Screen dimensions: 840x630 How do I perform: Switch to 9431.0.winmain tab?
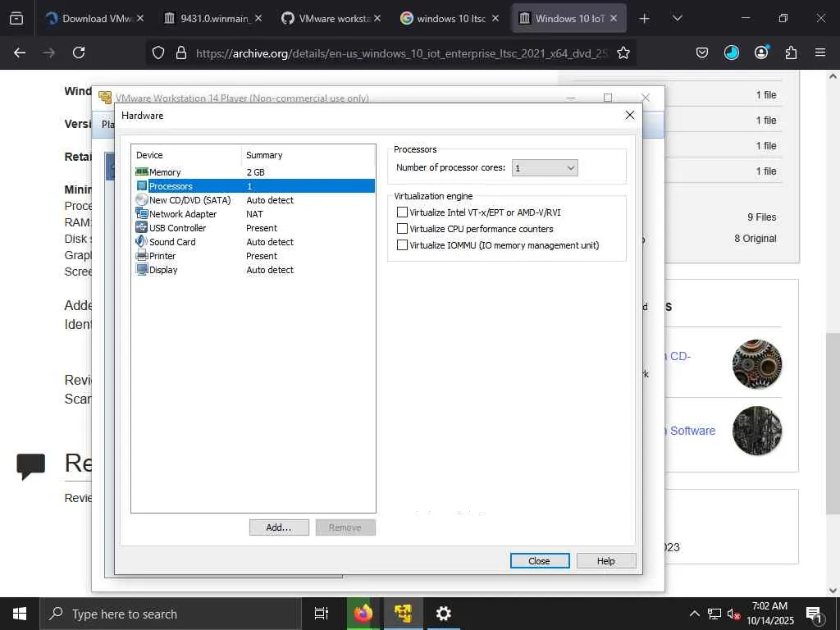tap(214, 18)
